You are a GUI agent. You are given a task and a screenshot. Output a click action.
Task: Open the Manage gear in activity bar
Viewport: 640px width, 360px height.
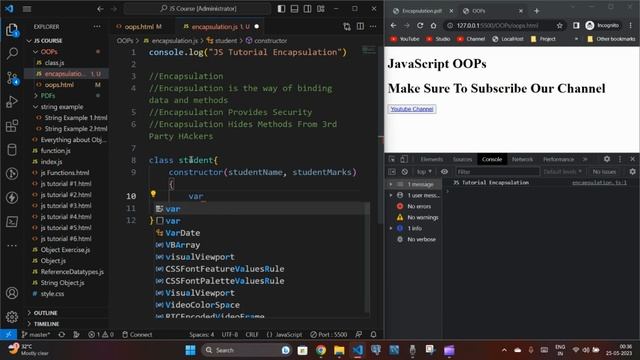point(12,317)
